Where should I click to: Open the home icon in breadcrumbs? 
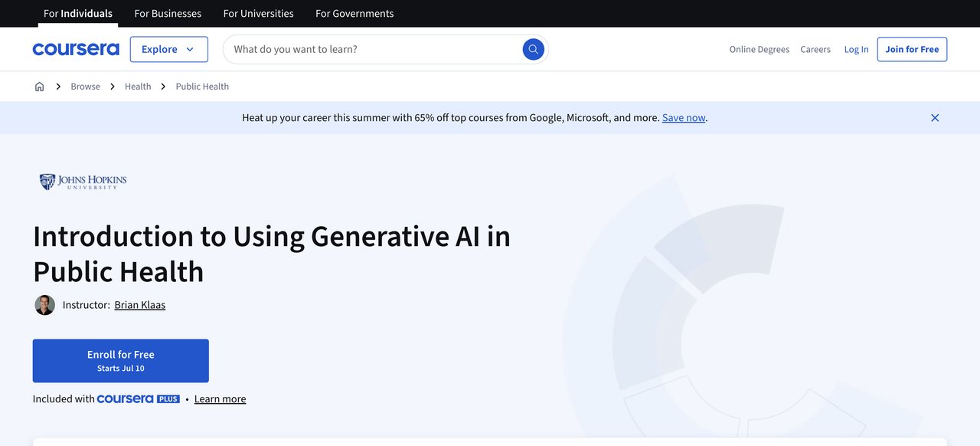click(x=40, y=87)
